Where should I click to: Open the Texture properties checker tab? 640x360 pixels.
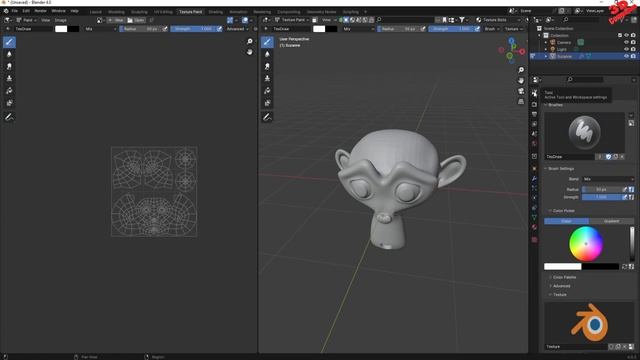click(x=534, y=240)
